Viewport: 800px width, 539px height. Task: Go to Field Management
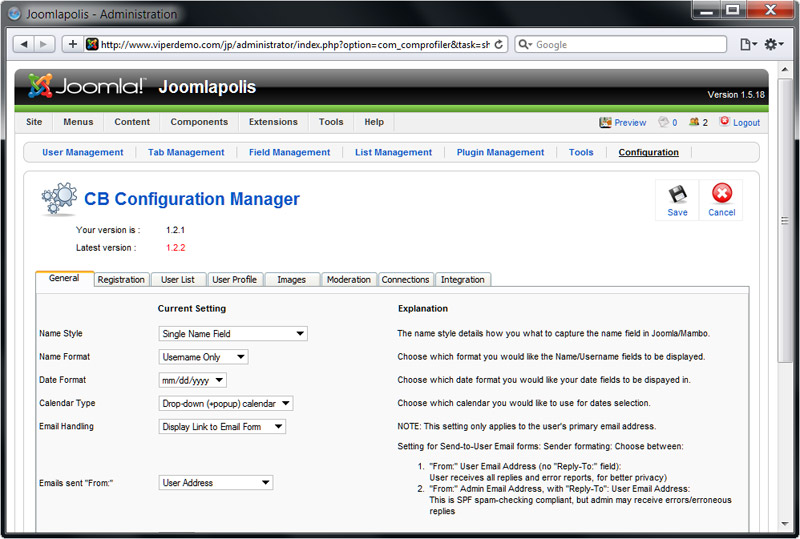[x=289, y=152]
